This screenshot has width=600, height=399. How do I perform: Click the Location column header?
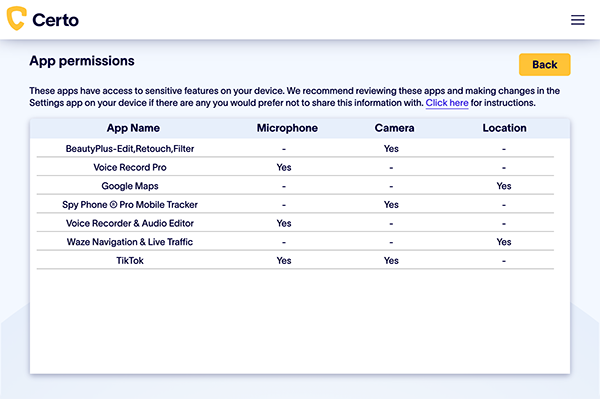504,128
